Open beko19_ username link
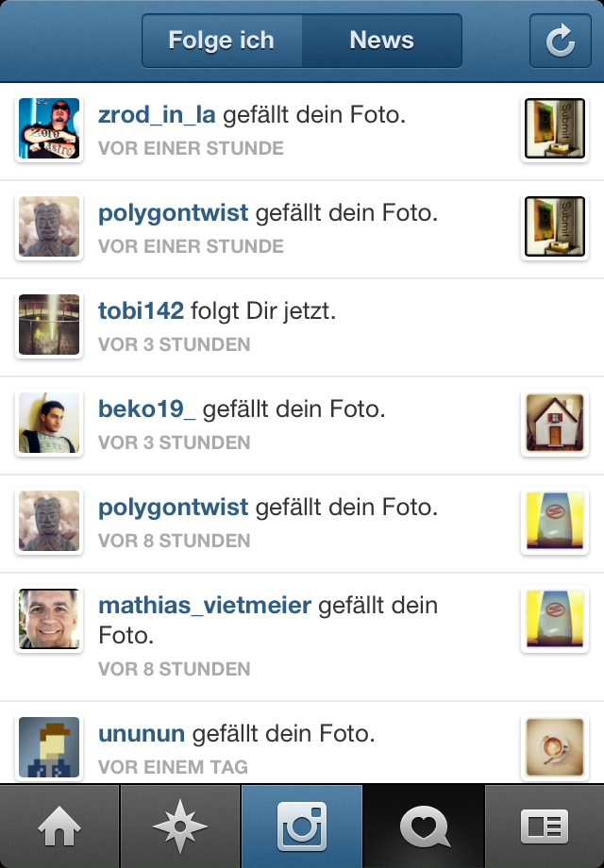 [146, 409]
